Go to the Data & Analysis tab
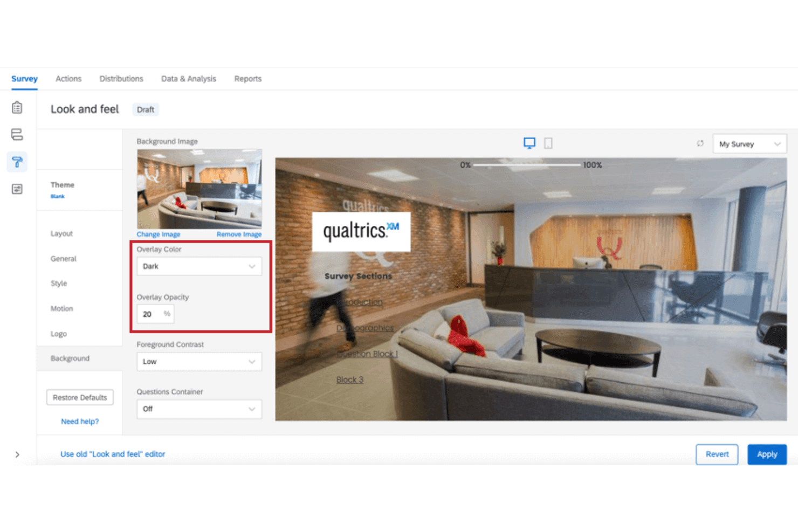This screenshot has height=532, width=798. coord(189,79)
